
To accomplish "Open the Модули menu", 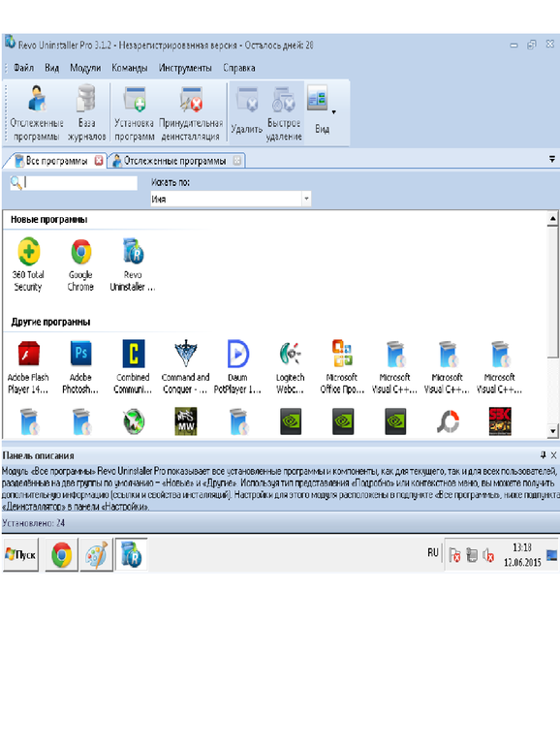I will (x=85, y=68).
